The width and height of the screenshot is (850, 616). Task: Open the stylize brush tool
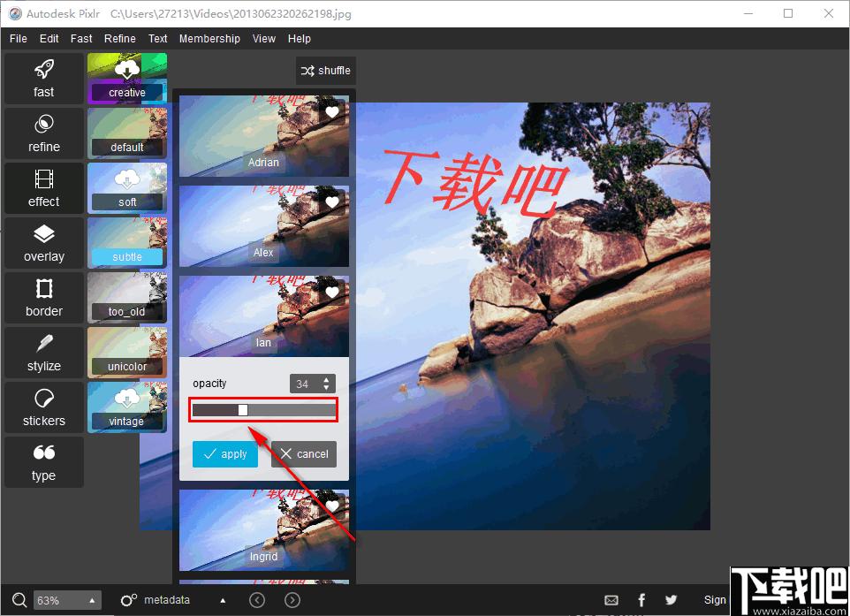tap(44, 352)
